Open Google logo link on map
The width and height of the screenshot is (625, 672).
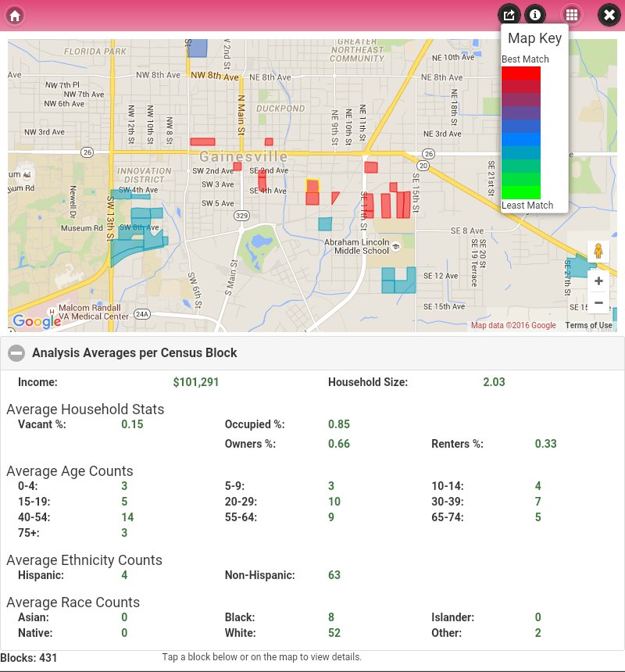(37, 320)
